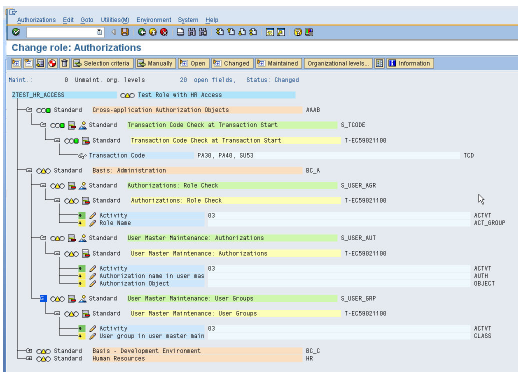The height and width of the screenshot is (375, 526).
Task: Click the empty Role Name value field
Action: 339,223
